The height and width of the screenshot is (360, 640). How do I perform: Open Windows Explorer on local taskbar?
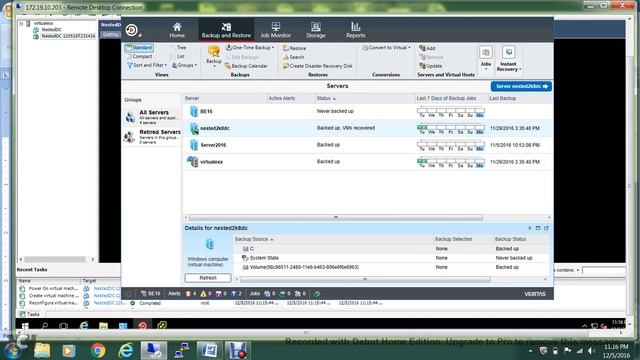pos(42,350)
